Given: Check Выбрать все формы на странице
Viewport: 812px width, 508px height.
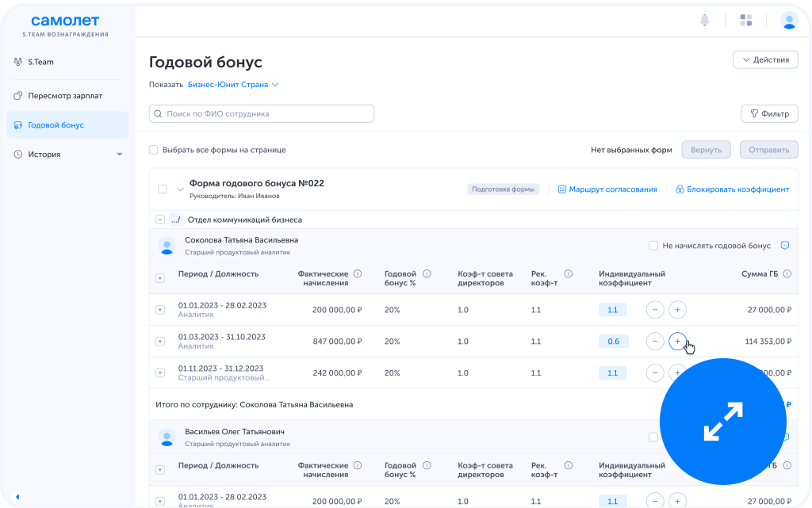Looking at the screenshot, I should (x=154, y=150).
